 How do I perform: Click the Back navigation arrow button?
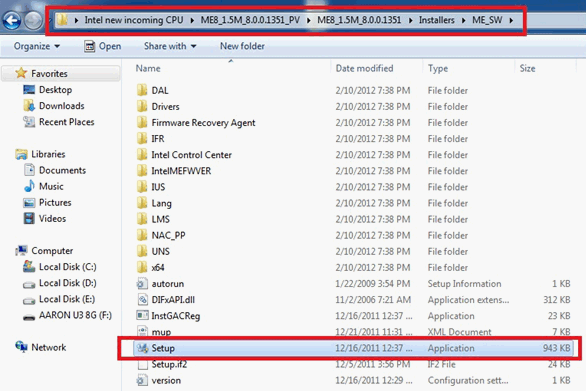click(12, 21)
